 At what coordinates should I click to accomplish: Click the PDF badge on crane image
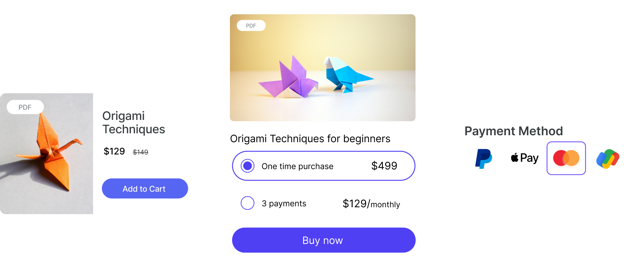point(25,107)
